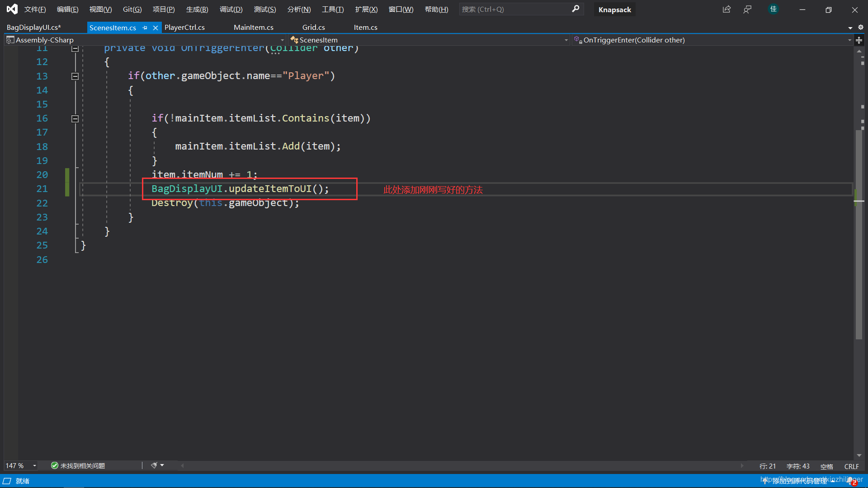
Task: Switch to the BagDisplayUI.cs tab
Action: tap(34, 28)
